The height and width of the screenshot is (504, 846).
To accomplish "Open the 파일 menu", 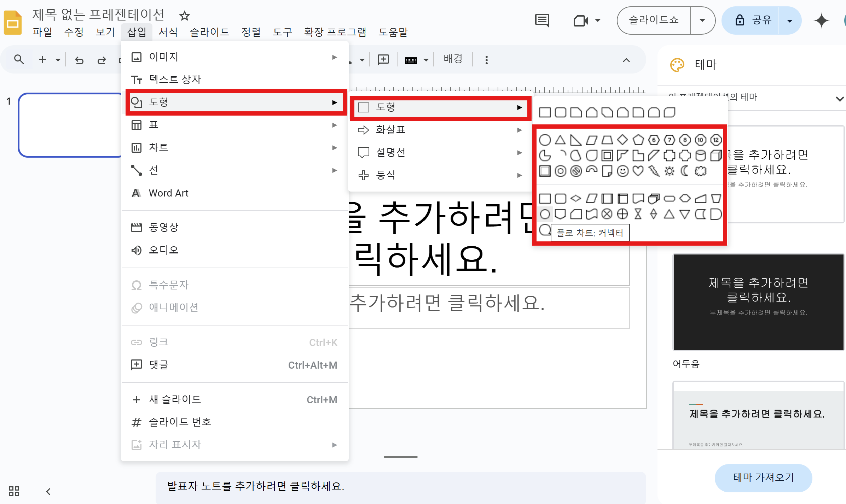I will (x=42, y=32).
